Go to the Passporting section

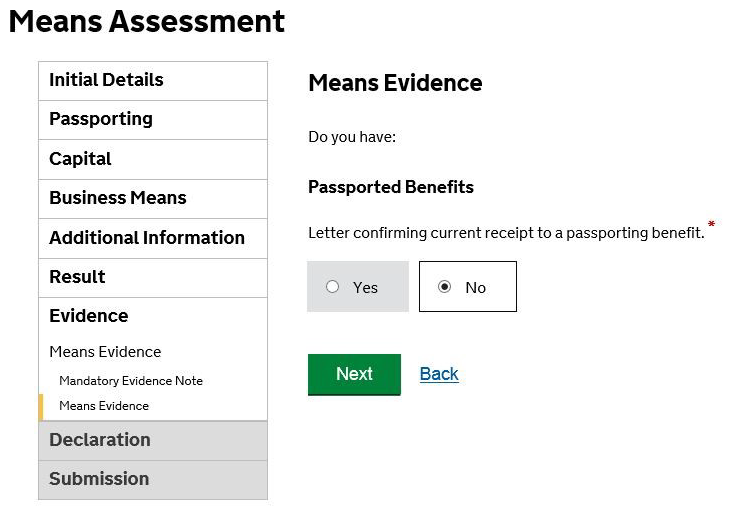click(x=101, y=119)
